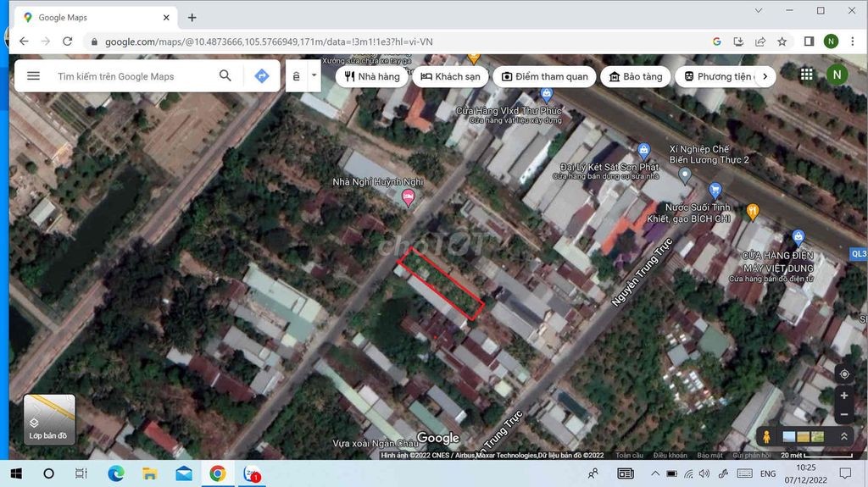Click the Nguyễn Trung Trực street label

643,272
